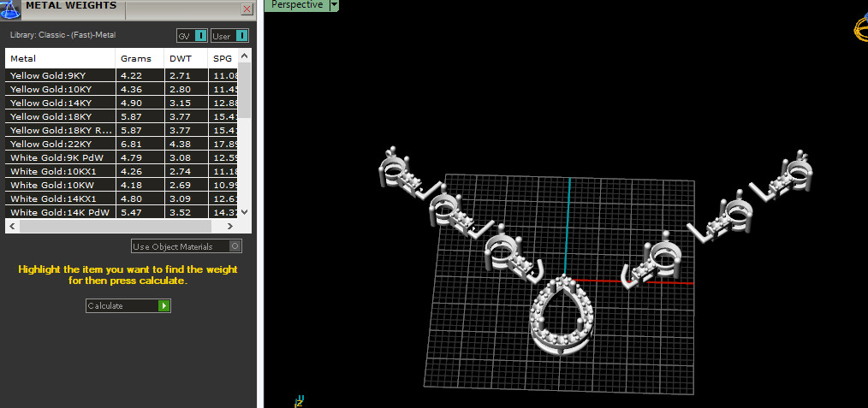Click the Library: Classic - (Fast)-Metal label
868x408 pixels.
(x=62, y=35)
